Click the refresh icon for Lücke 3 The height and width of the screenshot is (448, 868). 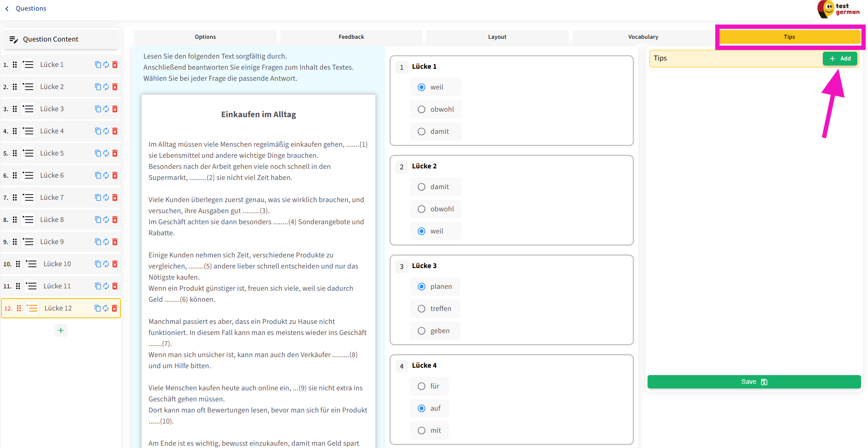(106, 109)
